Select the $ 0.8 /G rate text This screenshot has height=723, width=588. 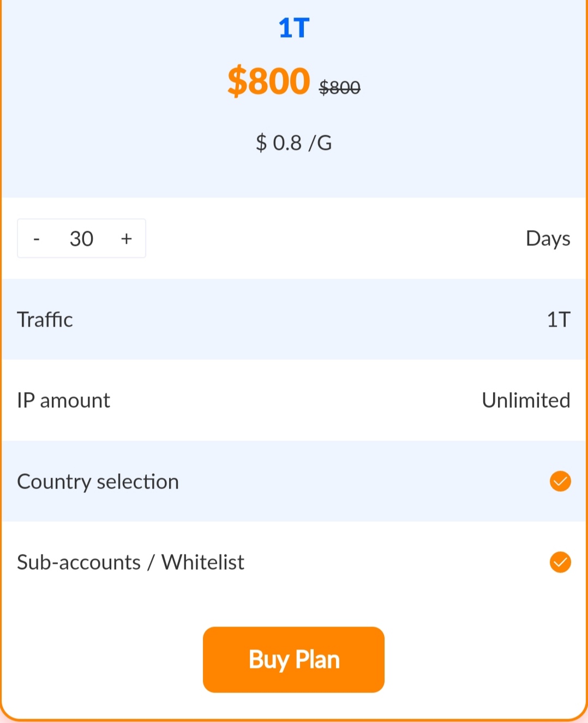[294, 143]
